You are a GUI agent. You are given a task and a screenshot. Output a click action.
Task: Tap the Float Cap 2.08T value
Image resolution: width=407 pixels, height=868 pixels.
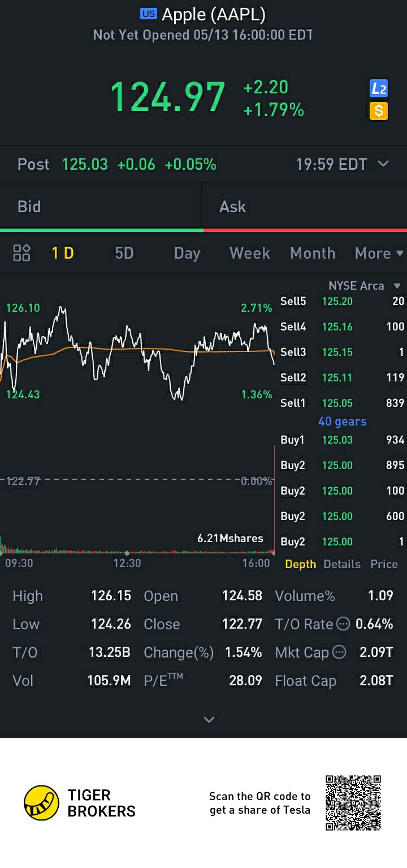tap(376, 681)
